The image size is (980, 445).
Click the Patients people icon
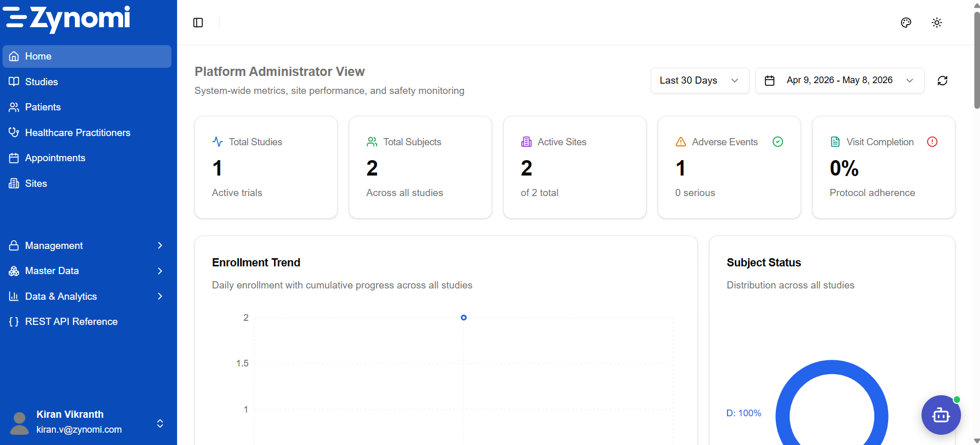point(14,107)
